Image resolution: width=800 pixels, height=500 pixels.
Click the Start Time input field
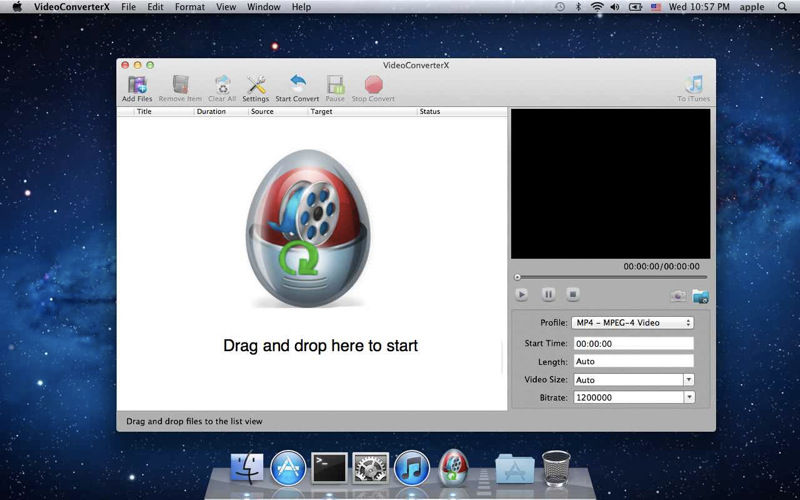coord(634,343)
